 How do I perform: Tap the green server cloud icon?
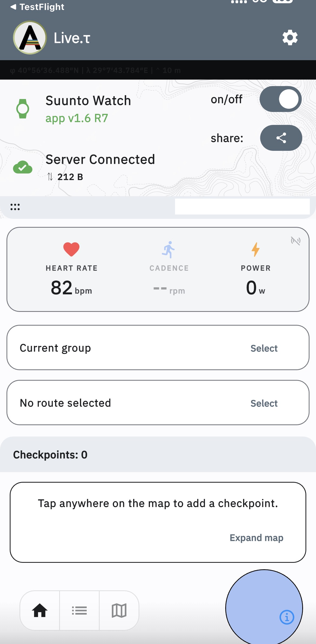[23, 167]
